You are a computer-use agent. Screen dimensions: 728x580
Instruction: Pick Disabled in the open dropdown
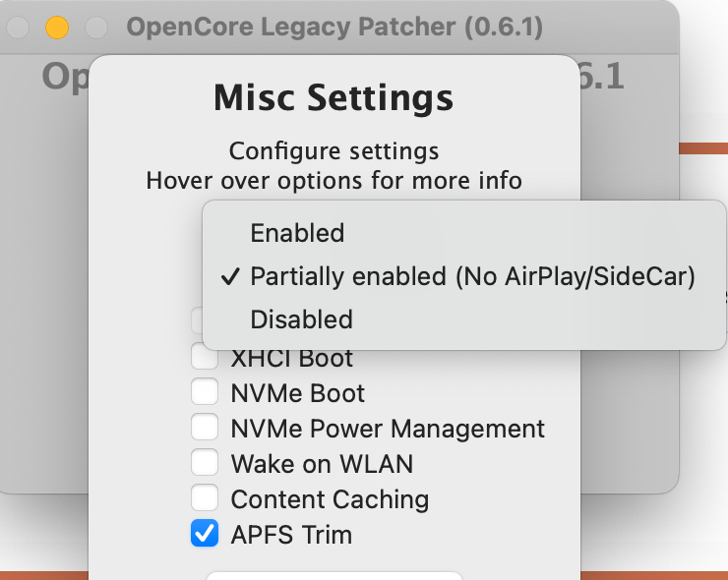pyautogui.click(x=301, y=319)
